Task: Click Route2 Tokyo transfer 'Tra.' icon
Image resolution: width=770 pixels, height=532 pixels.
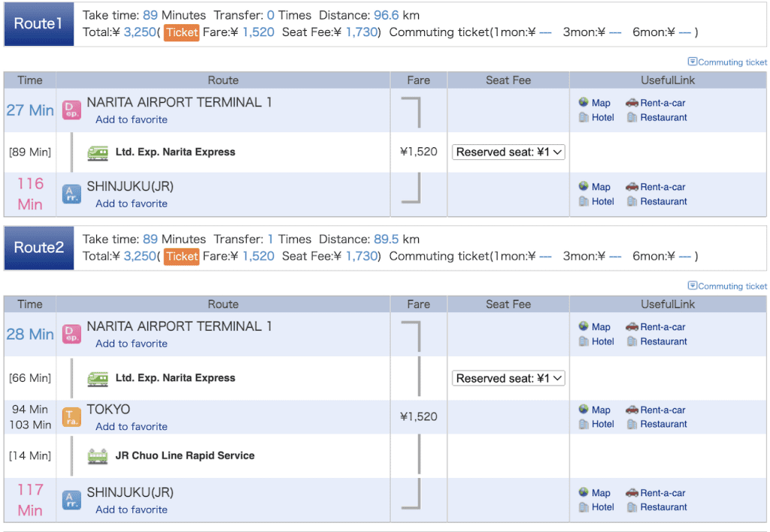Action: pyautogui.click(x=71, y=418)
